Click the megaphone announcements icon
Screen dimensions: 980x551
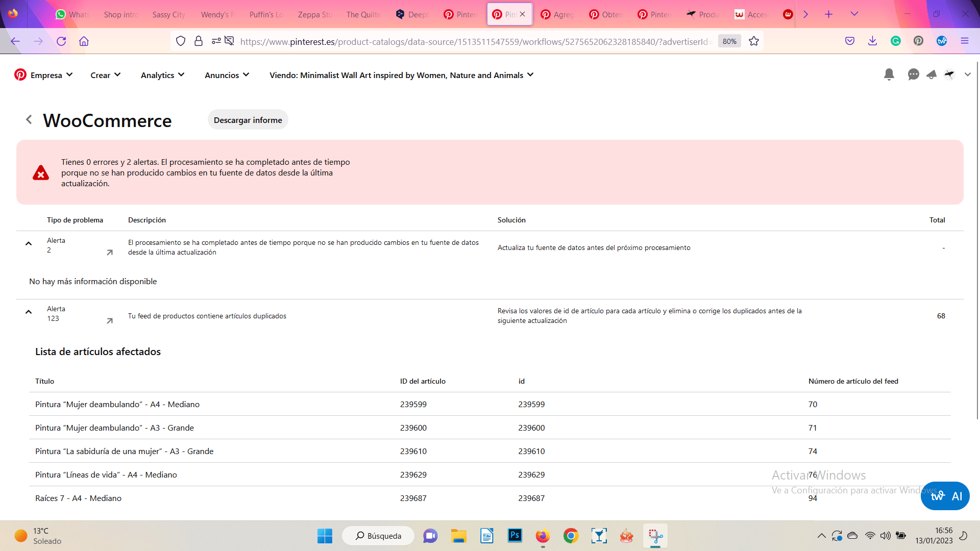coord(932,74)
